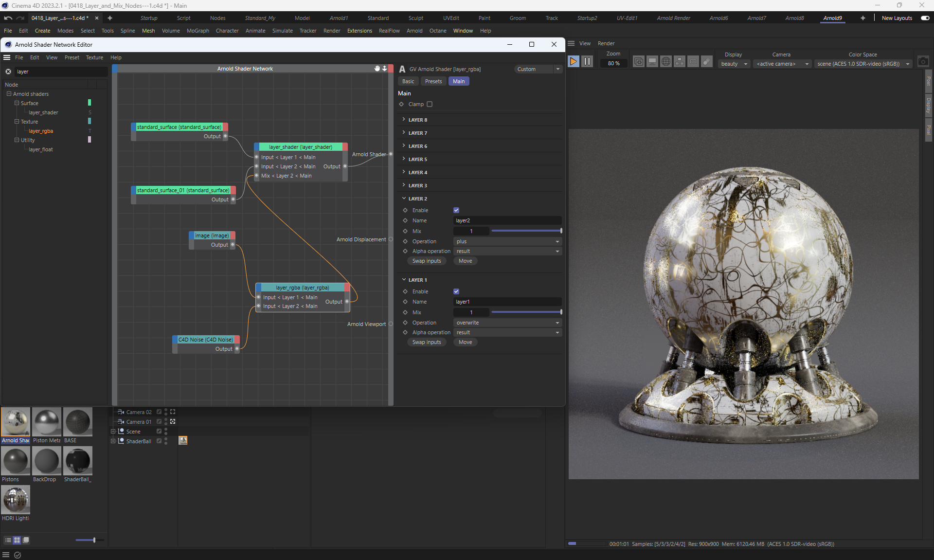Clear the node search field with X icon
The width and height of the screenshot is (934, 560).
coord(8,72)
